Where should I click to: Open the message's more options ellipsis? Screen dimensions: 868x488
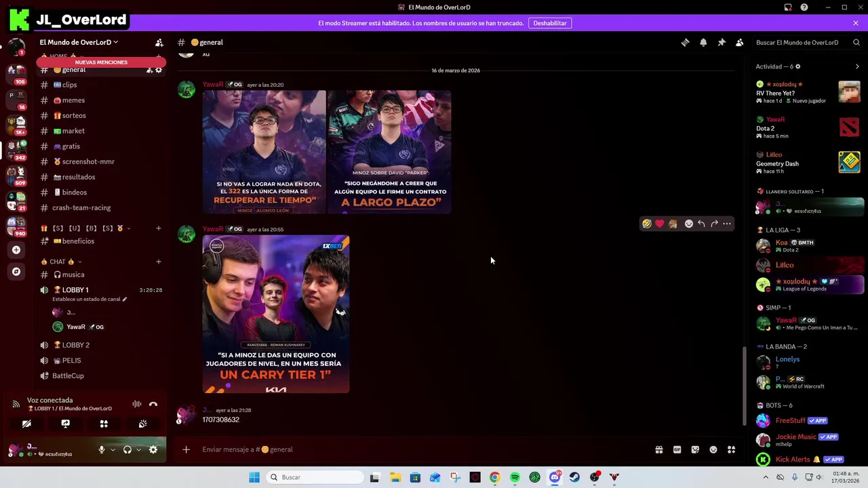pos(727,224)
